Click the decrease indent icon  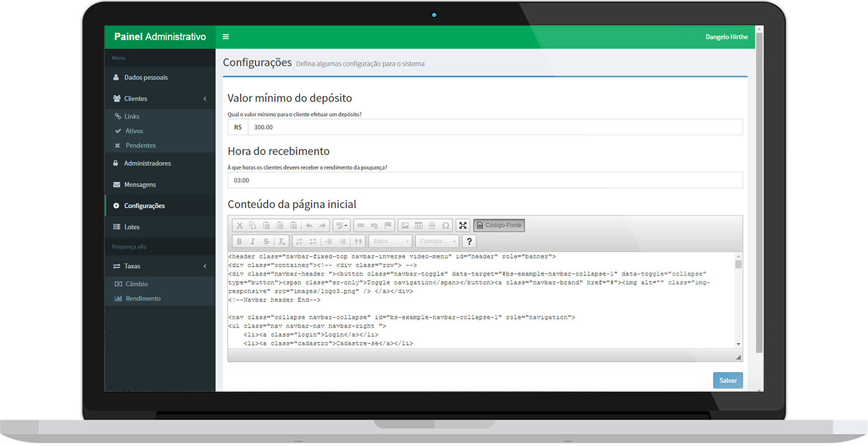329,241
